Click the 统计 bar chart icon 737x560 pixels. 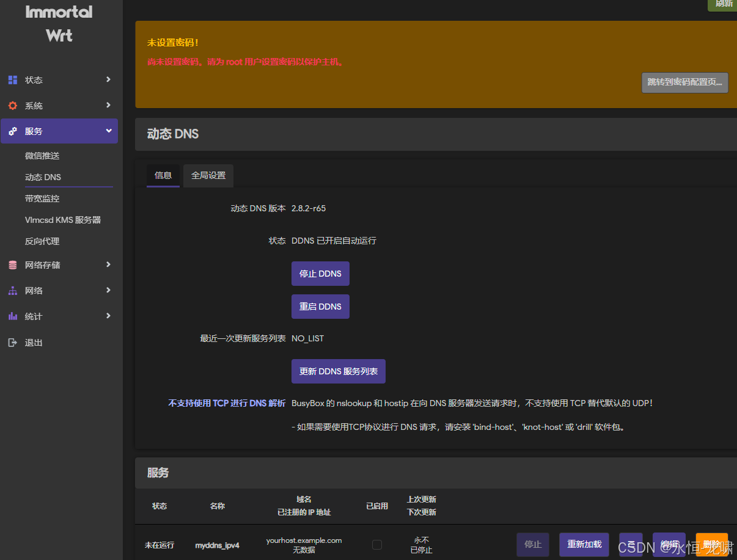pos(13,316)
